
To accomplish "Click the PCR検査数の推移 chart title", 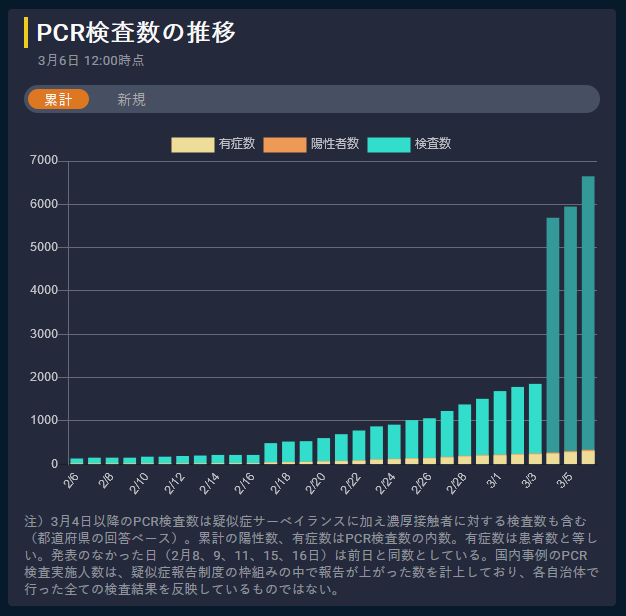I will [136, 33].
